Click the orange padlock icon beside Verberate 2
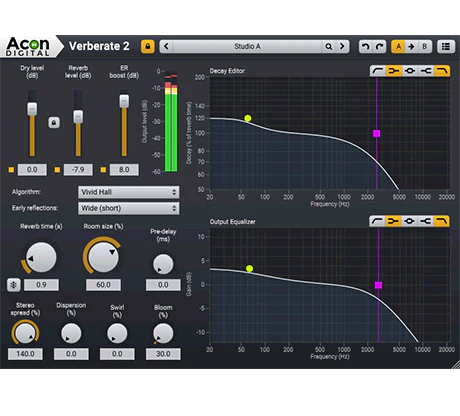 click(148, 46)
